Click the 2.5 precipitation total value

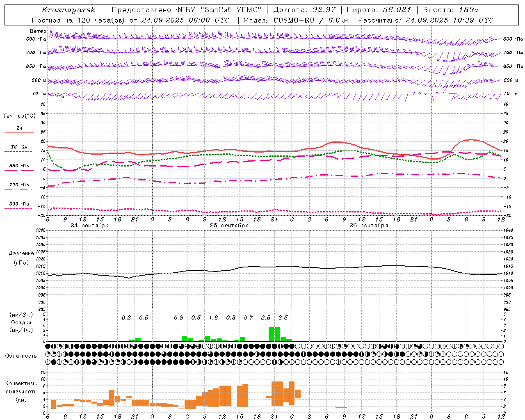(266, 317)
